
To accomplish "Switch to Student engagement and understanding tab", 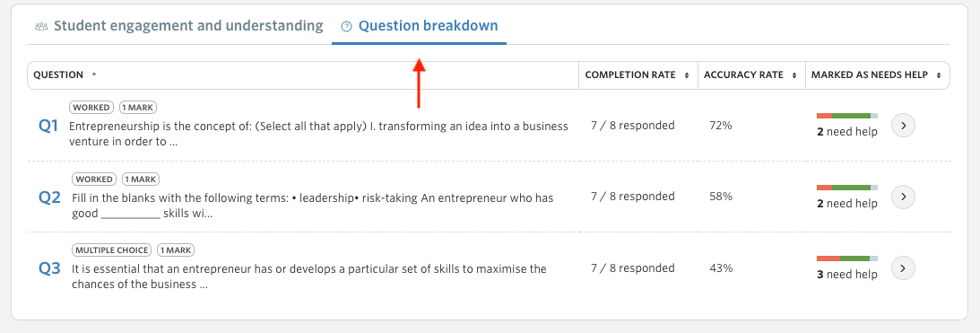I will [x=179, y=26].
